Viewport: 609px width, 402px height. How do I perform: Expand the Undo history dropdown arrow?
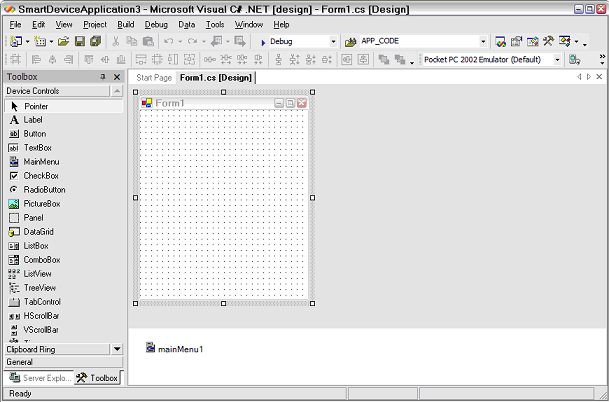180,42
